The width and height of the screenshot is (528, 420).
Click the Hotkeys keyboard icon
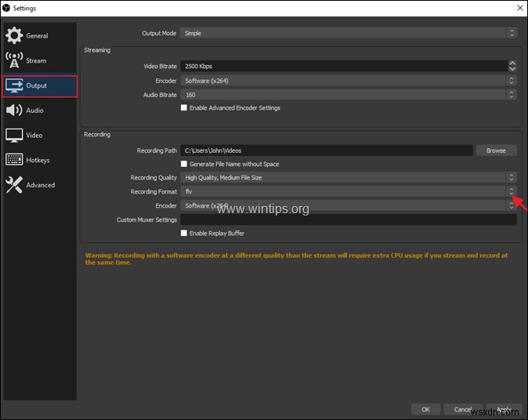[14, 159]
